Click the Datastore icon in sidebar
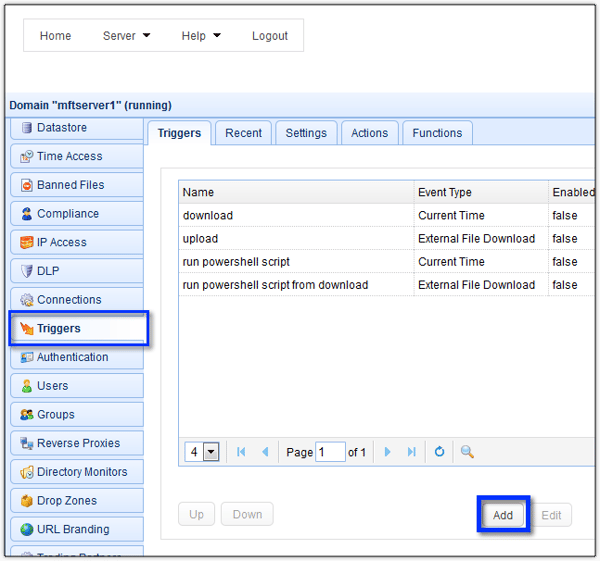 coord(27,128)
